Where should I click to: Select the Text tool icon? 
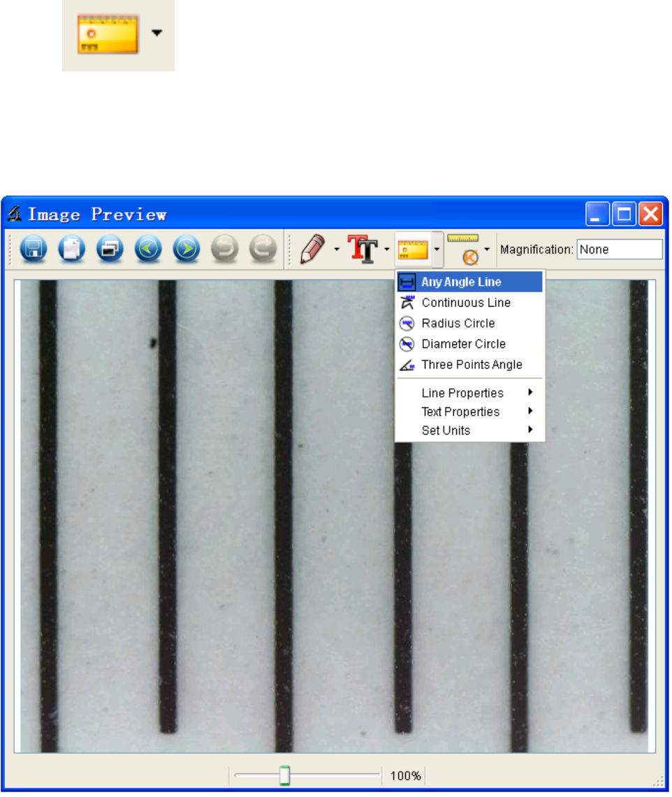[x=363, y=249]
